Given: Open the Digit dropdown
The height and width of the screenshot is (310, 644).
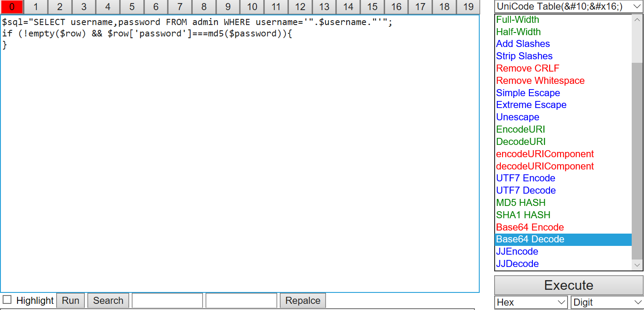Looking at the screenshot, I should click(607, 302).
